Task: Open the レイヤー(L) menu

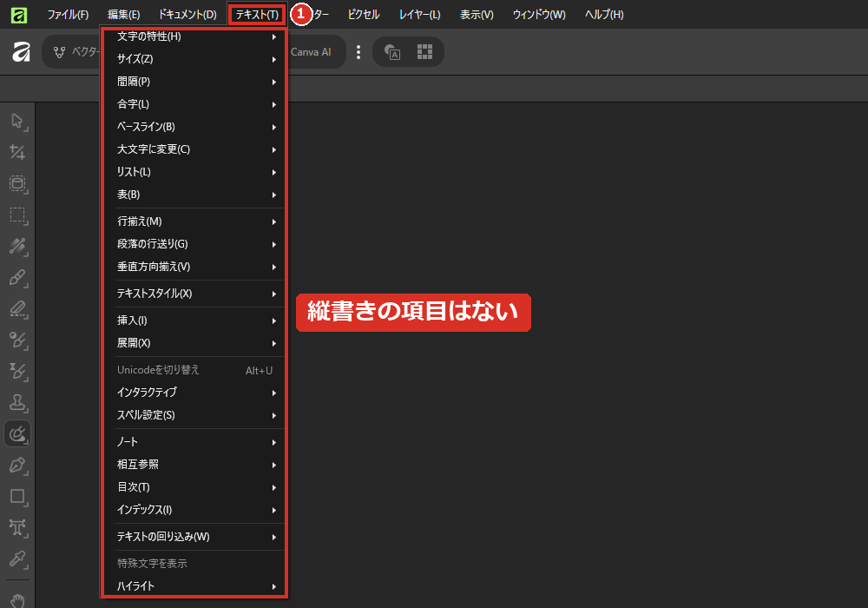Action: click(x=419, y=15)
